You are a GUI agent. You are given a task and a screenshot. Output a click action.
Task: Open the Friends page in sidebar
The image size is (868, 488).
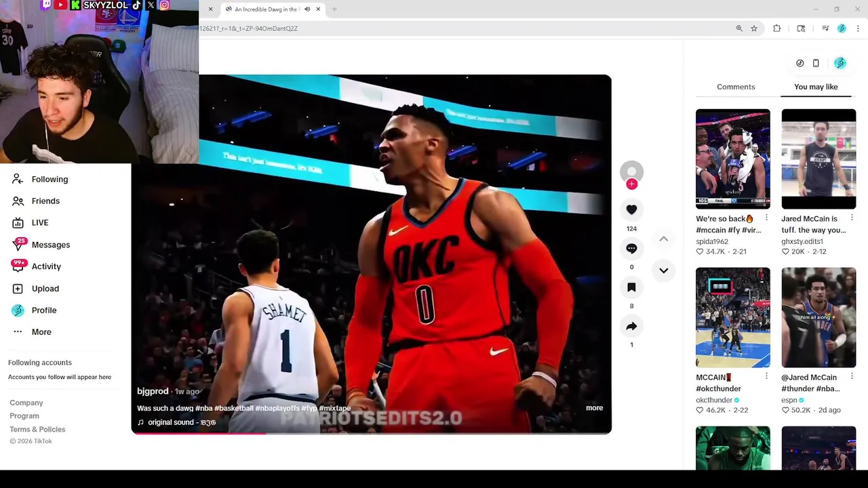[45, 201]
